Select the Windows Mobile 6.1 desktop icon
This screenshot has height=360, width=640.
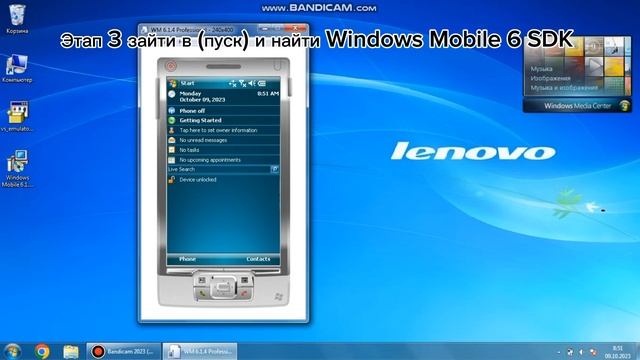point(17,168)
